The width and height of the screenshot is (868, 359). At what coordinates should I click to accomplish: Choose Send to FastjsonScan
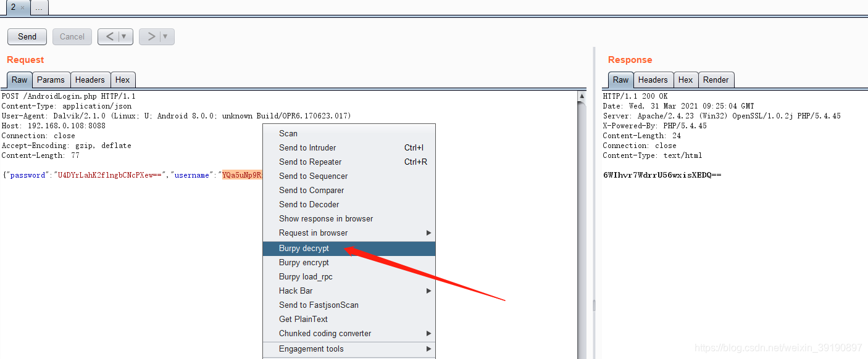point(349,305)
